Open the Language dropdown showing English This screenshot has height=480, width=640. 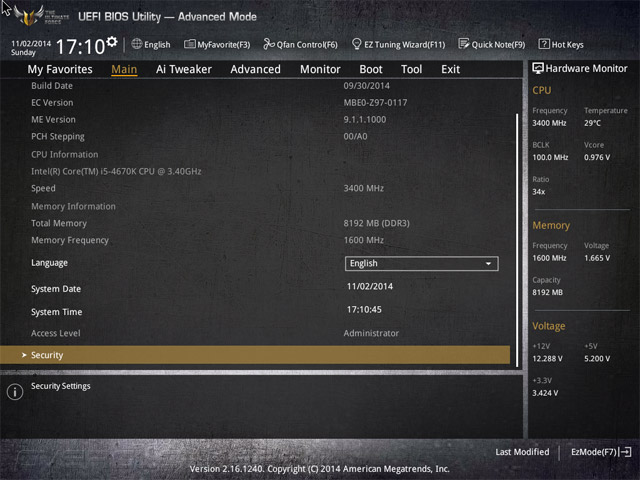[x=422, y=264]
